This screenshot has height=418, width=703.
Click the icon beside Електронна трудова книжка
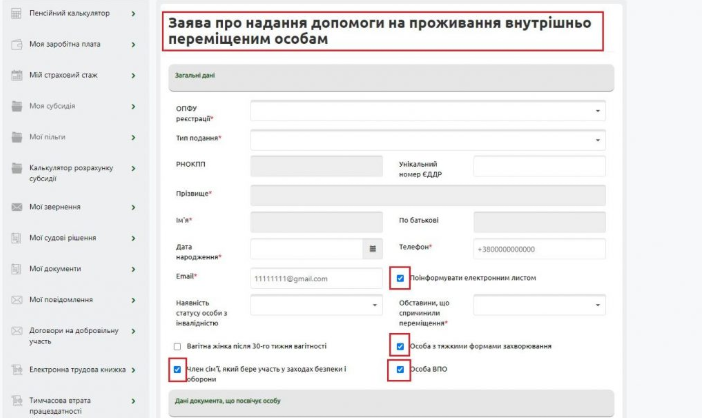(17, 369)
